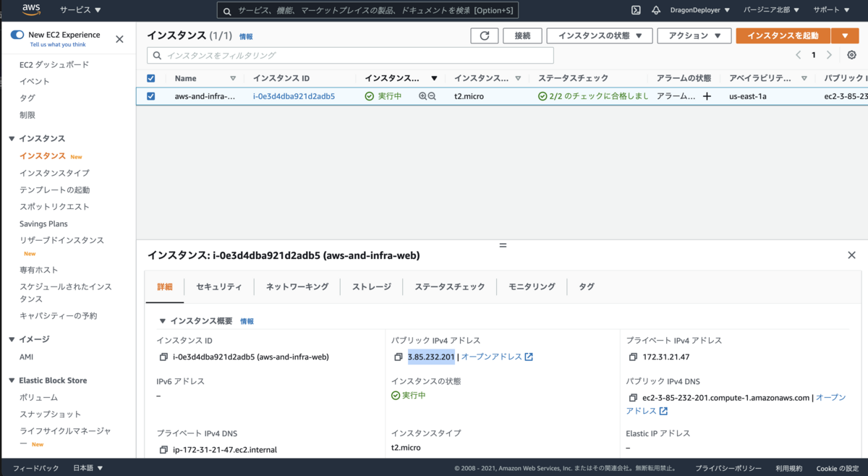Click the refresh instances button
868x476 pixels.
(485, 35)
